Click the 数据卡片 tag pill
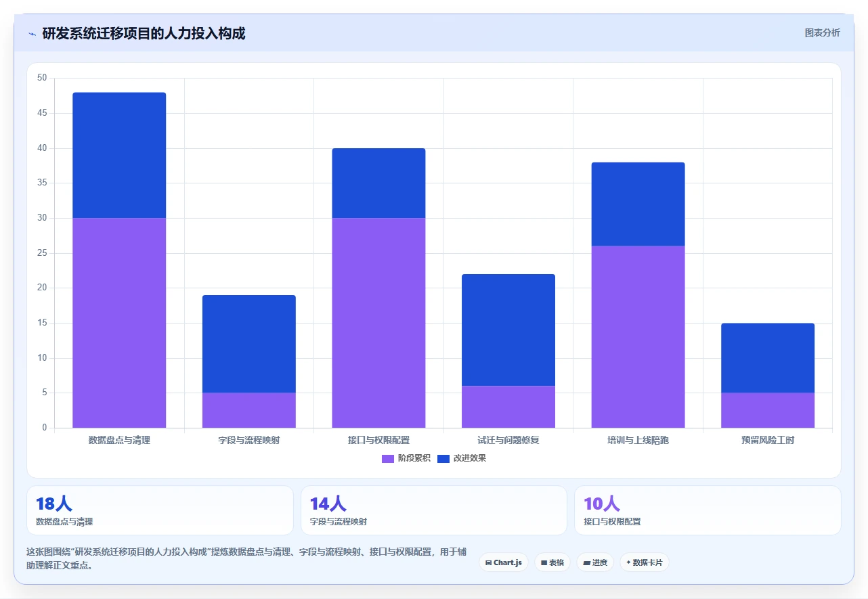This screenshot has width=868, height=599. [x=644, y=562]
